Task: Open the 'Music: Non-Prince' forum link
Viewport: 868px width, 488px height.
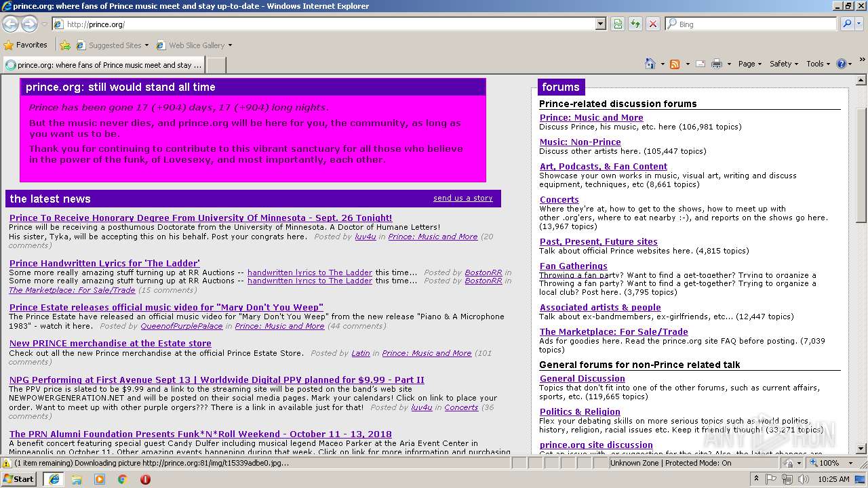Action: [x=580, y=142]
